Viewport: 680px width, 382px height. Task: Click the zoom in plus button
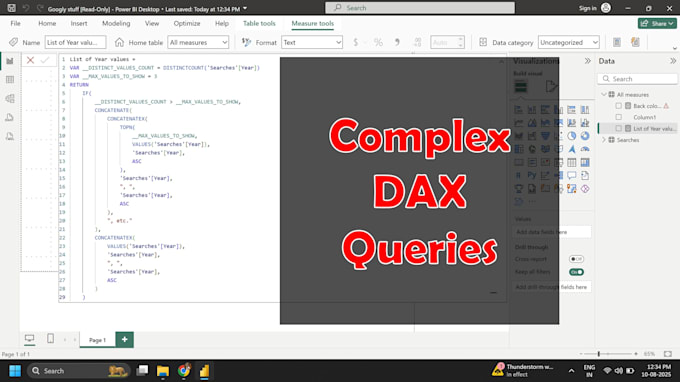pos(636,354)
